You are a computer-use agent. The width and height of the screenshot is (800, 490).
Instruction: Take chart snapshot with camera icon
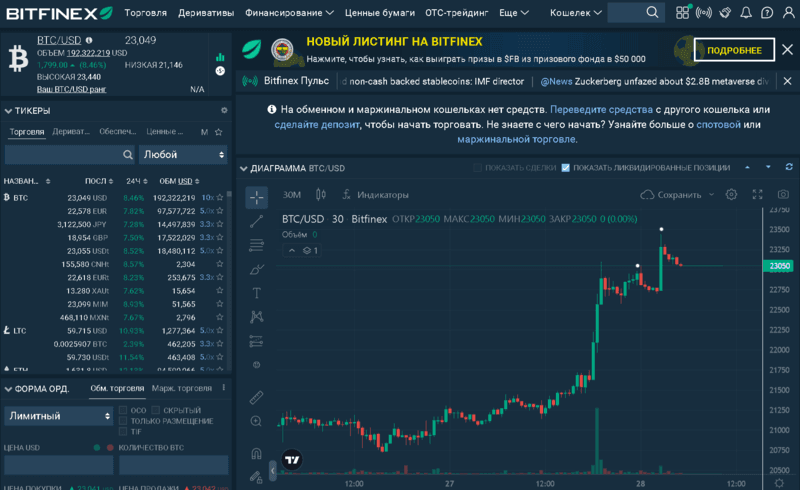click(783, 194)
